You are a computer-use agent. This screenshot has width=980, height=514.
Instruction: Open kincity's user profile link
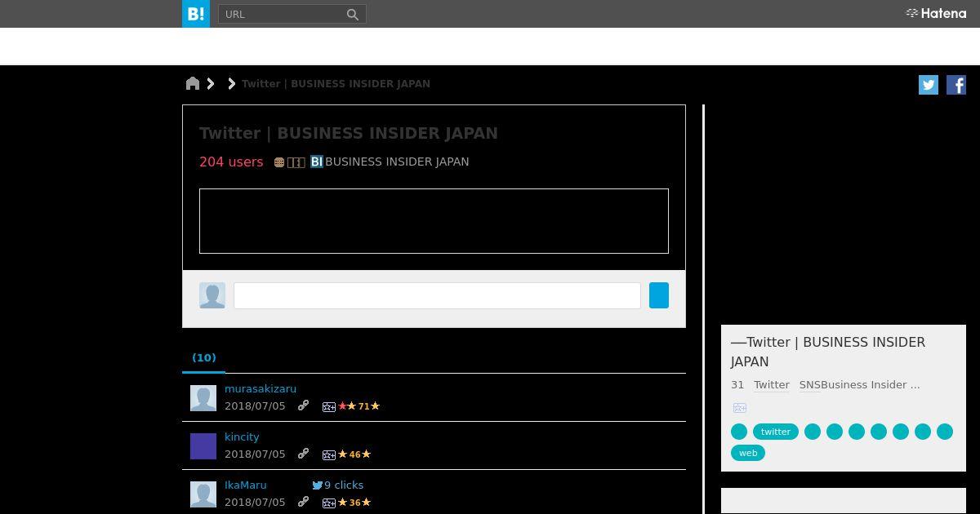[x=242, y=436]
